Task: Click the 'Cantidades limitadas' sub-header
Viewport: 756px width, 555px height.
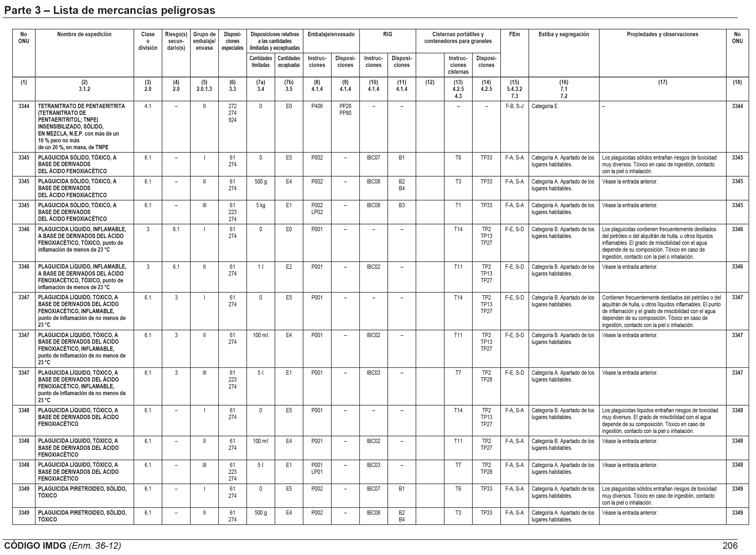Action: [260, 62]
